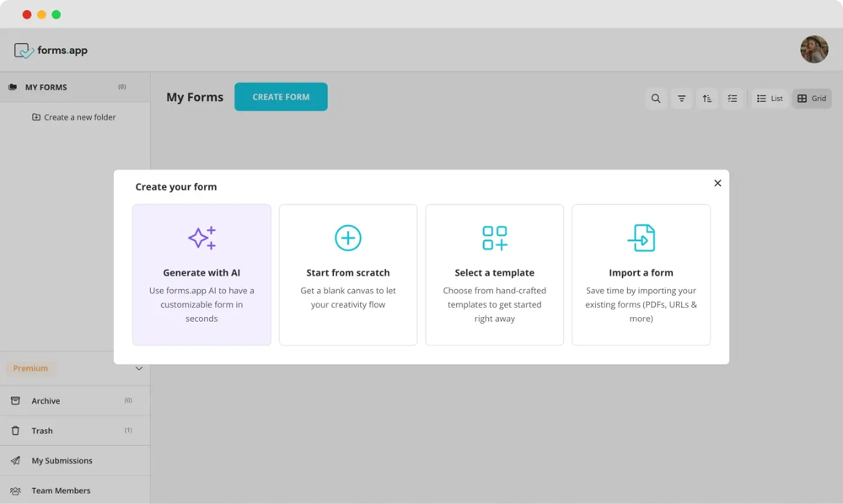This screenshot has width=843, height=504.
Task: Switch to List view
Action: [770, 99]
